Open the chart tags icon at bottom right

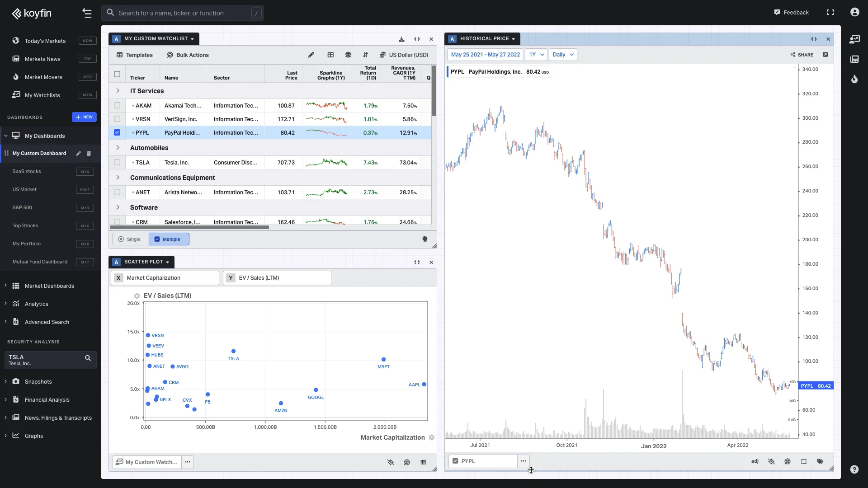coord(820,461)
